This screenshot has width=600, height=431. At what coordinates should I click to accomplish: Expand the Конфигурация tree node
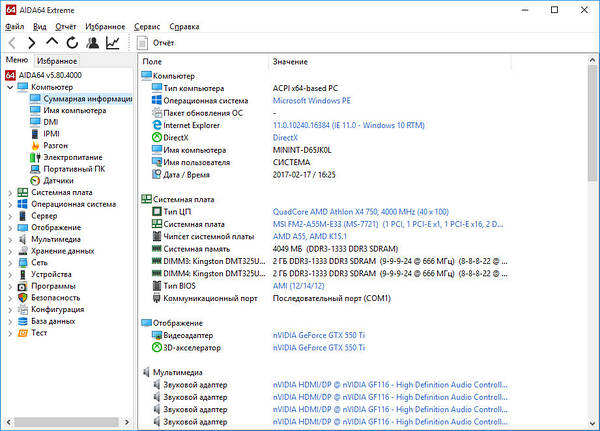(10, 310)
